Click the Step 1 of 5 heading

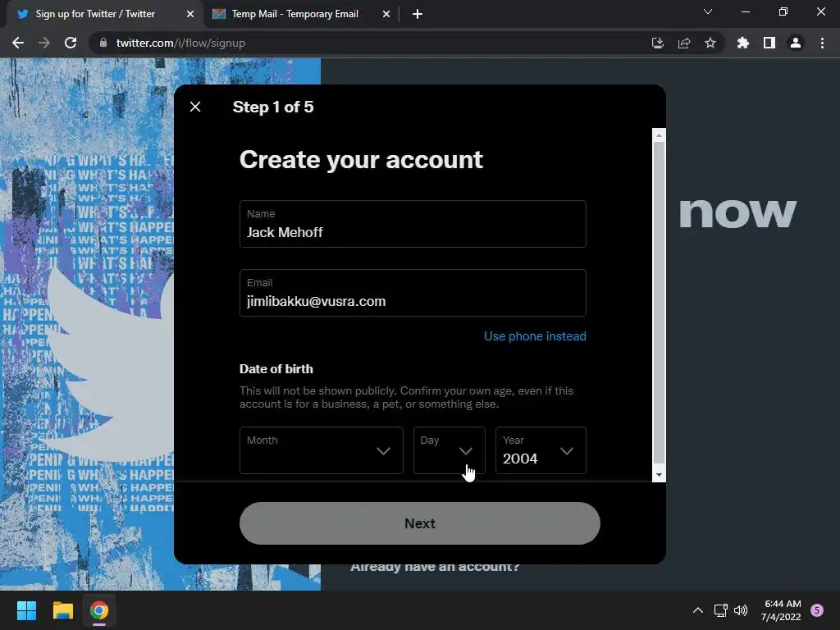point(272,107)
